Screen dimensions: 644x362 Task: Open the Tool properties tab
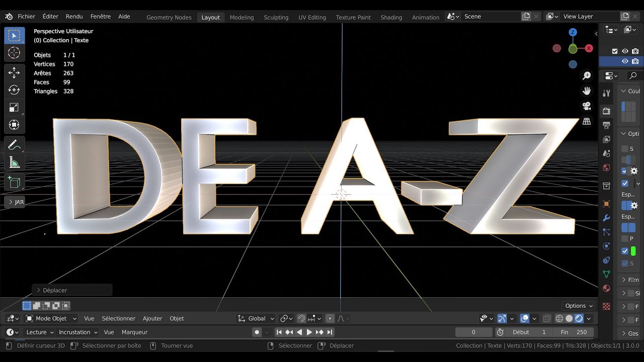[606, 93]
